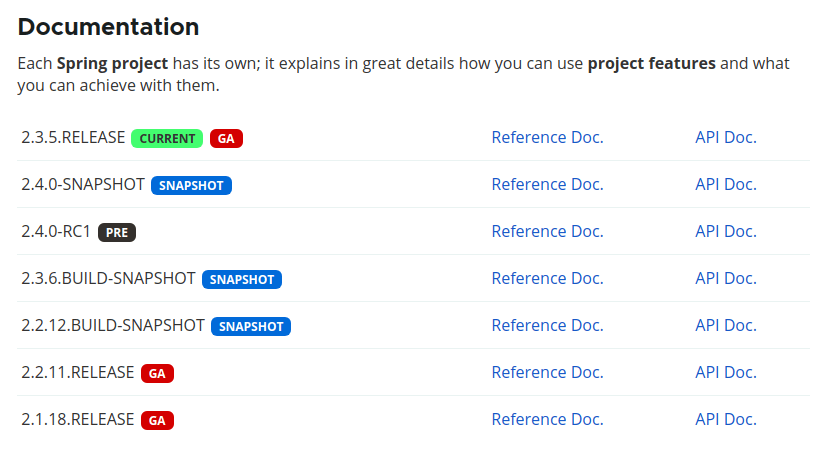
Task: Click the green CURRENT badge
Action: coord(167,139)
